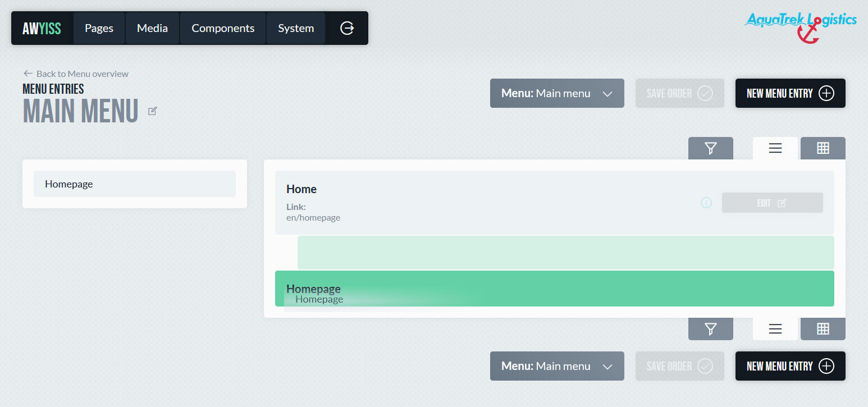The width and height of the screenshot is (868, 407).
Task: Click the logout icon in top navigation
Action: pos(347,28)
